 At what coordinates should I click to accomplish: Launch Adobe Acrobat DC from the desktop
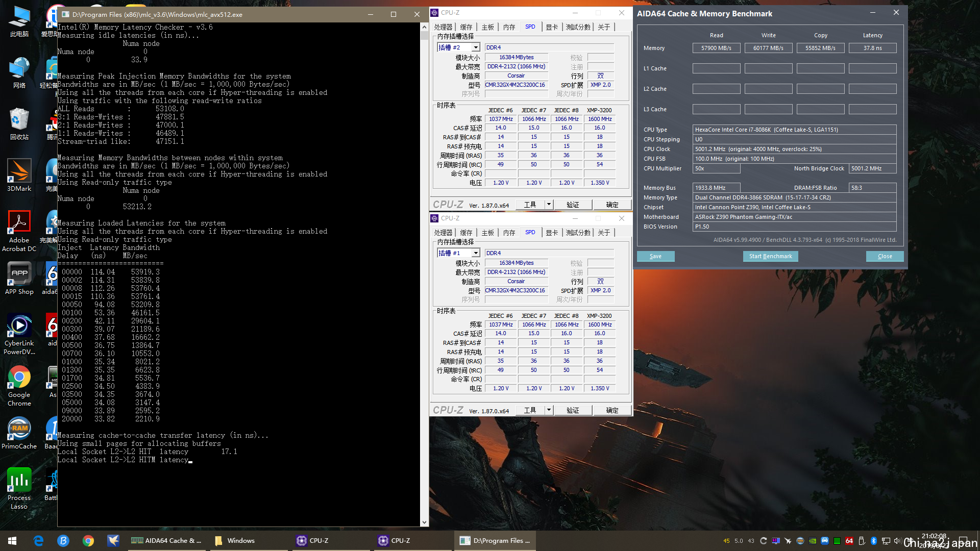click(x=19, y=231)
